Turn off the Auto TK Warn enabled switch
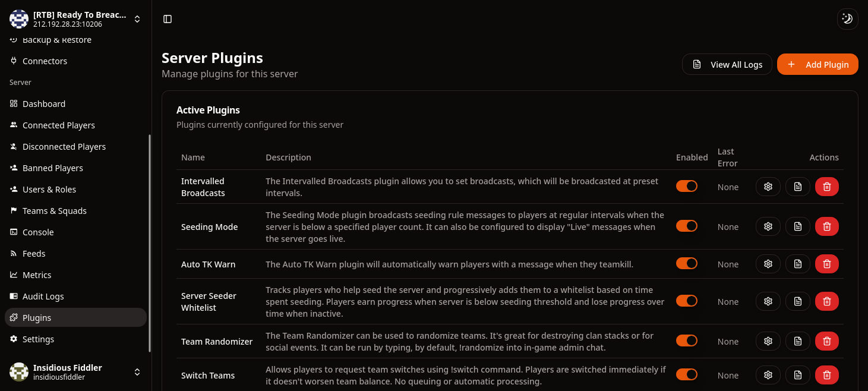 click(687, 263)
